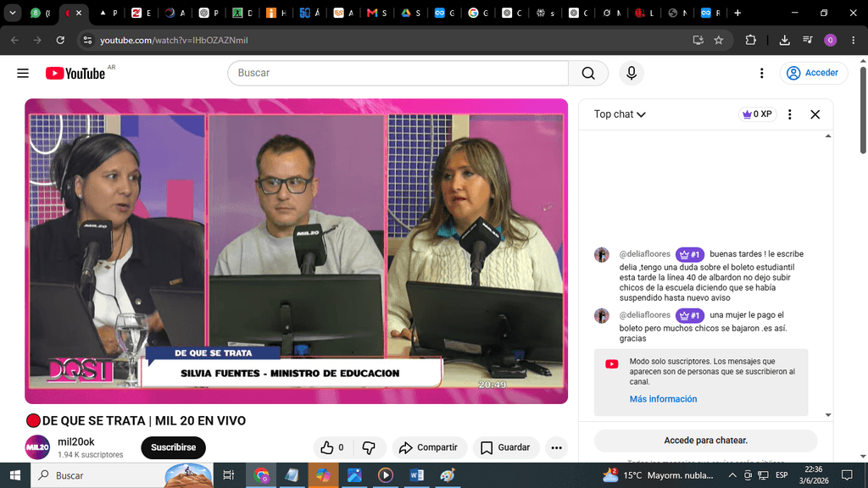Open media controls in Chrome toolbar

[x=808, y=40]
